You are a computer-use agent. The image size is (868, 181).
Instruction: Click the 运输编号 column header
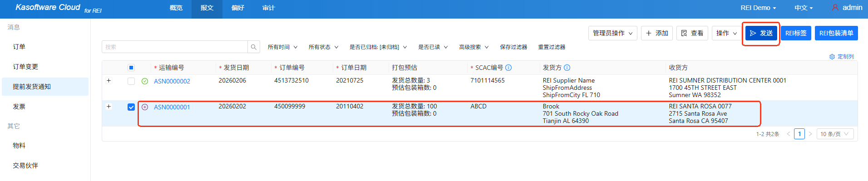pyautogui.click(x=171, y=68)
